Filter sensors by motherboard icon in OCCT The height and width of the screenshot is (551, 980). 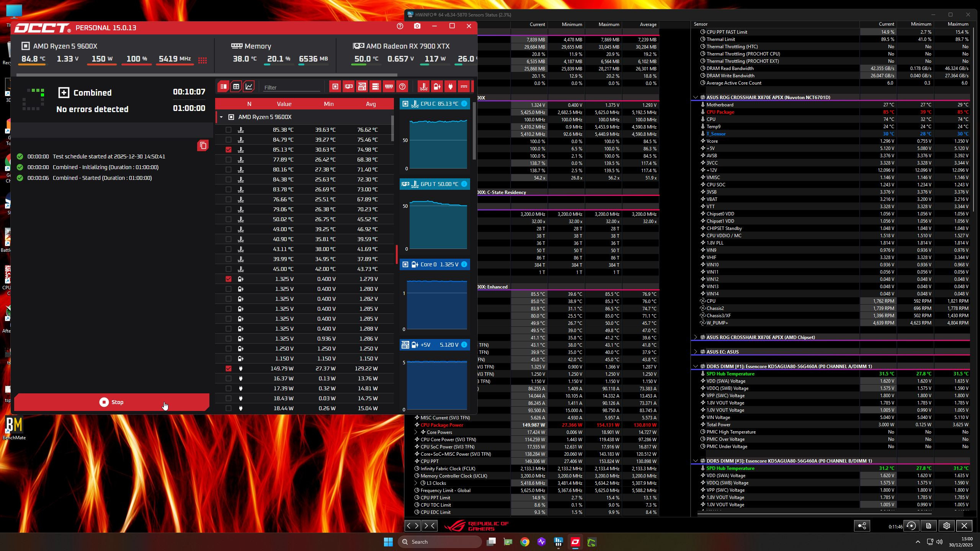click(x=362, y=86)
